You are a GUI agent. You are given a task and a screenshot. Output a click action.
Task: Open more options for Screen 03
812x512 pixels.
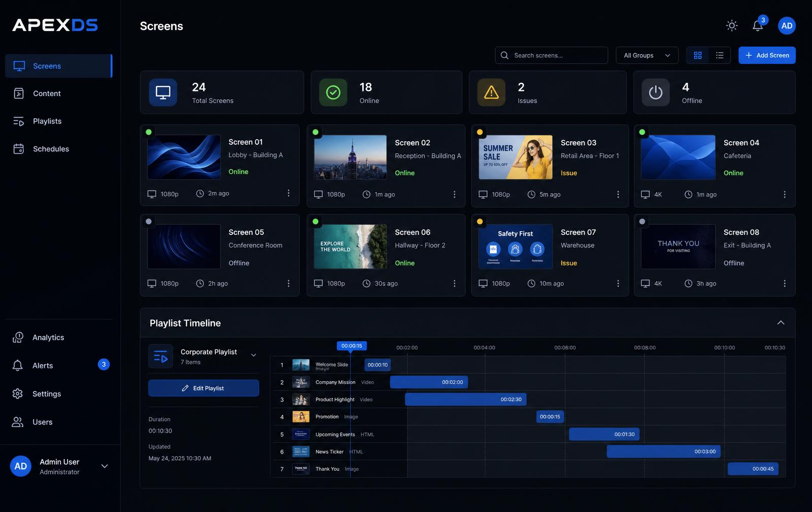(x=618, y=195)
